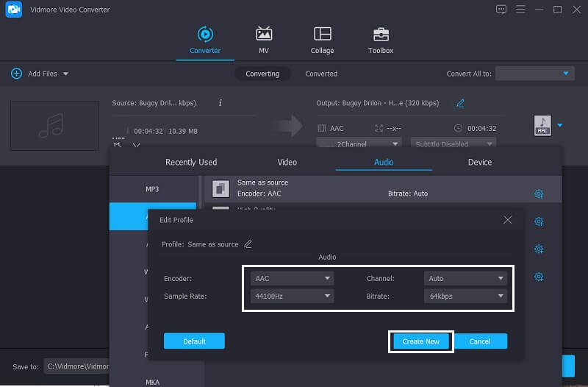This screenshot has height=387, width=588.
Task: Click the AAC output format icon
Action: pos(542,126)
